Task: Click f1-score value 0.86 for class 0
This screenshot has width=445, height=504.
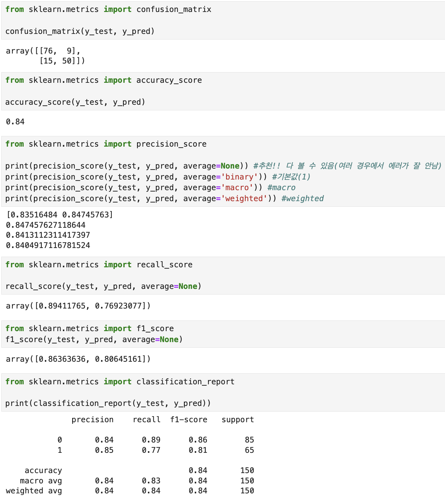Action: click(x=198, y=440)
